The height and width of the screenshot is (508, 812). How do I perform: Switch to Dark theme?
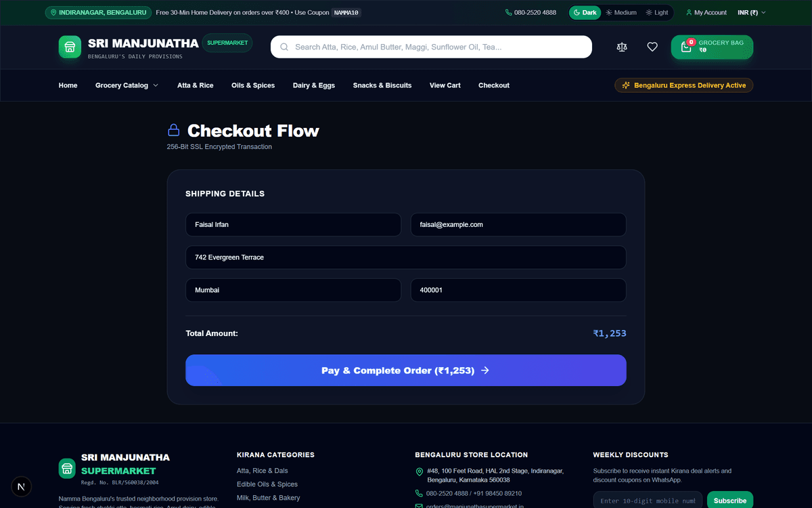(585, 12)
